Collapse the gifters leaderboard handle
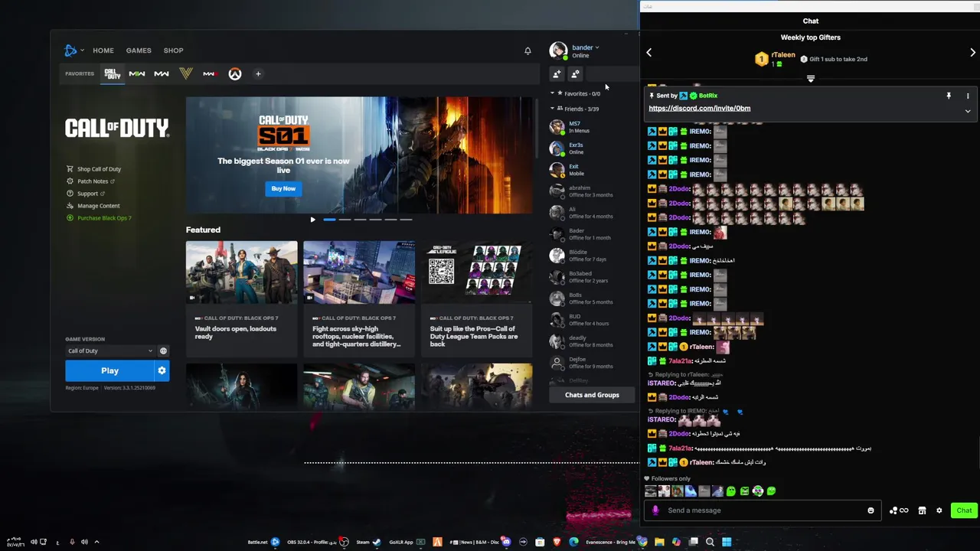The image size is (980, 551). (811, 78)
